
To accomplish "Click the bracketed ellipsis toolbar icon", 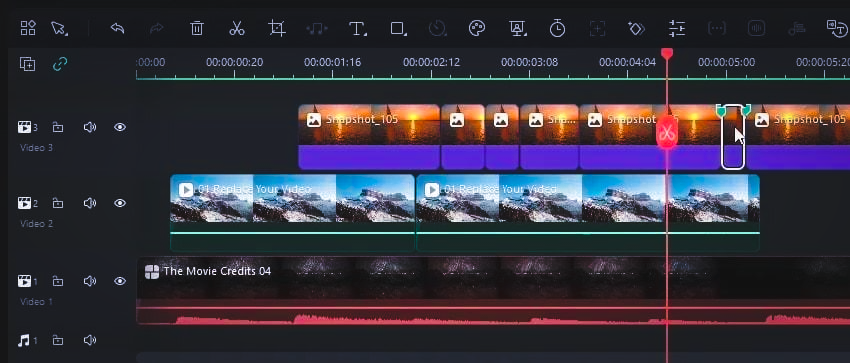I will (717, 29).
